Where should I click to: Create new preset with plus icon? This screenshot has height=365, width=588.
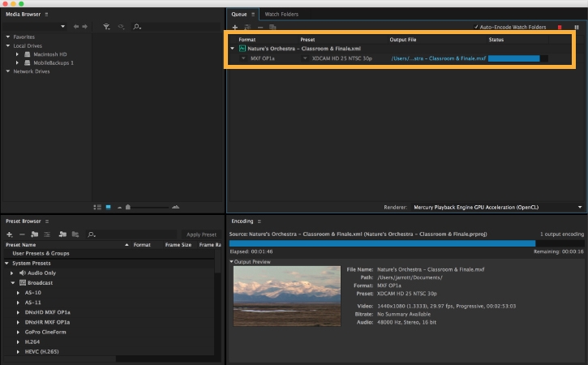click(9, 234)
